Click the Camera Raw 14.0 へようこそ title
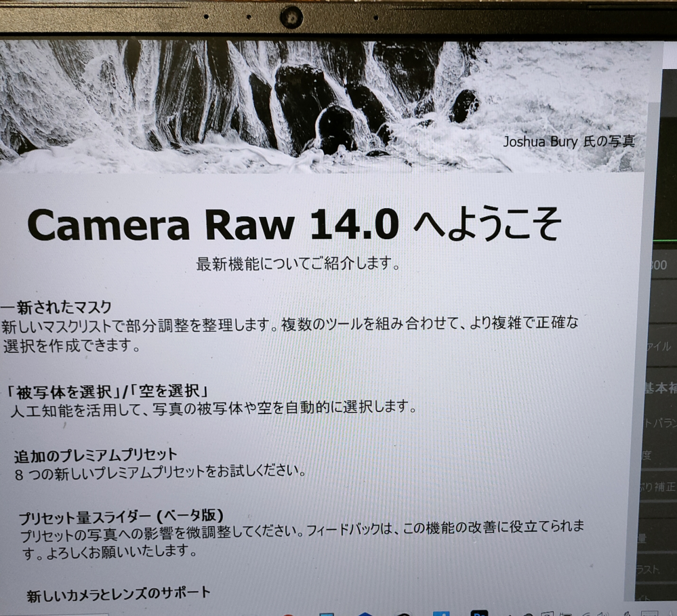The width and height of the screenshot is (677, 616). click(x=295, y=226)
